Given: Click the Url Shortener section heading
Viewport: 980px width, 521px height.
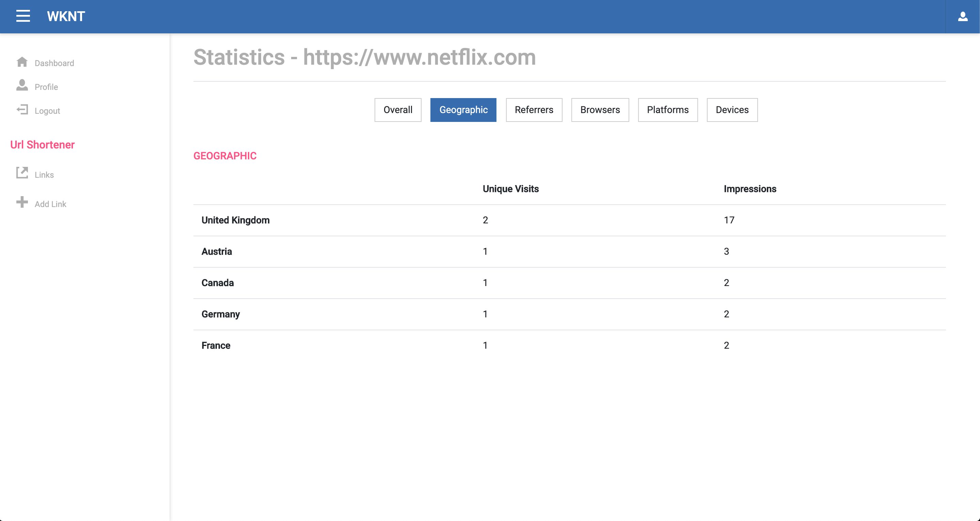Looking at the screenshot, I should coord(42,145).
